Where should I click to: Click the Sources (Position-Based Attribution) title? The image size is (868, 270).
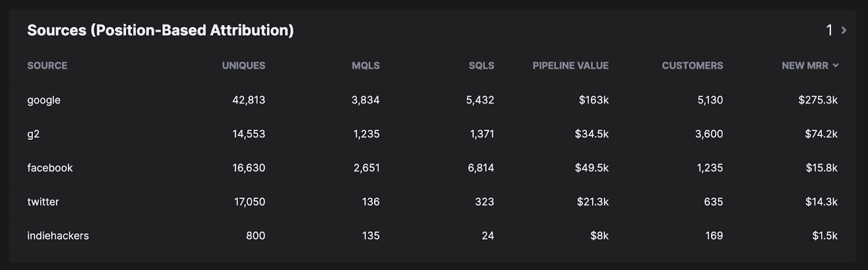click(x=161, y=30)
